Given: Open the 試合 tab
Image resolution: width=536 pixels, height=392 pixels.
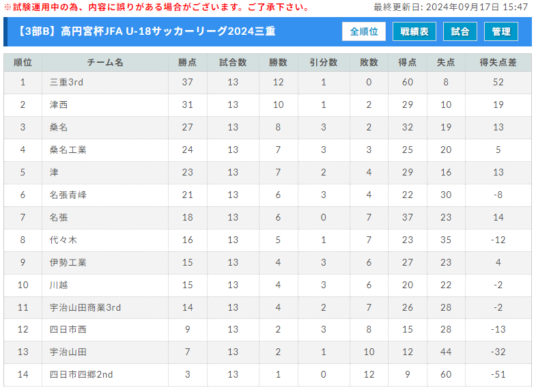Looking at the screenshot, I should [460, 31].
